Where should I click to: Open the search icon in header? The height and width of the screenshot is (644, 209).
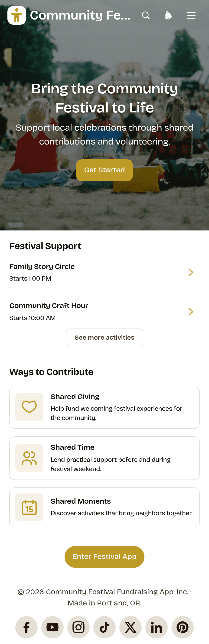(x=146, y=16)
